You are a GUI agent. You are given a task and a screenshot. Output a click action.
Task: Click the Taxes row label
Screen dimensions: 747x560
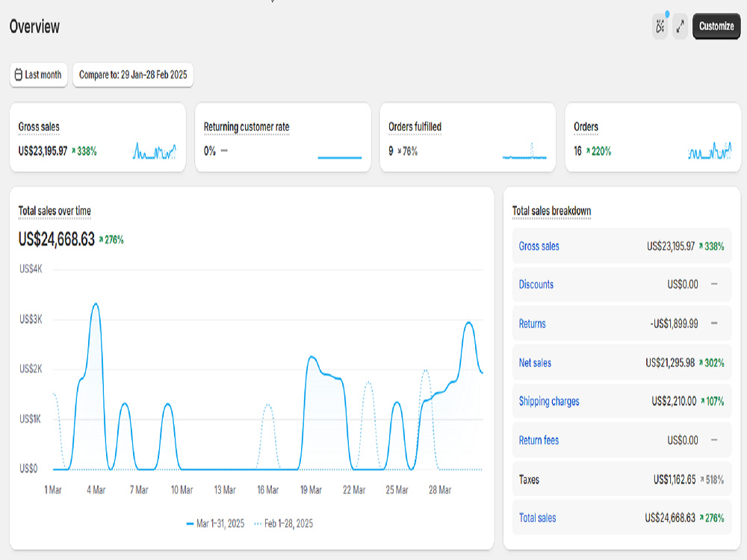coord(529,479)
